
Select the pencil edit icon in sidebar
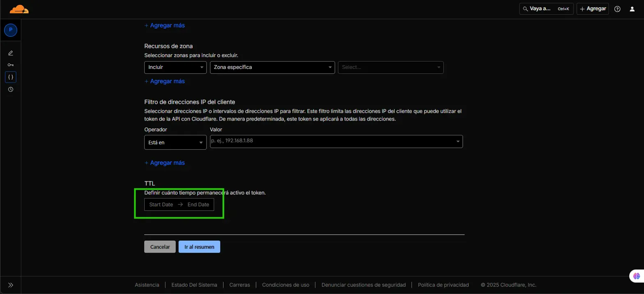(11, 53)
